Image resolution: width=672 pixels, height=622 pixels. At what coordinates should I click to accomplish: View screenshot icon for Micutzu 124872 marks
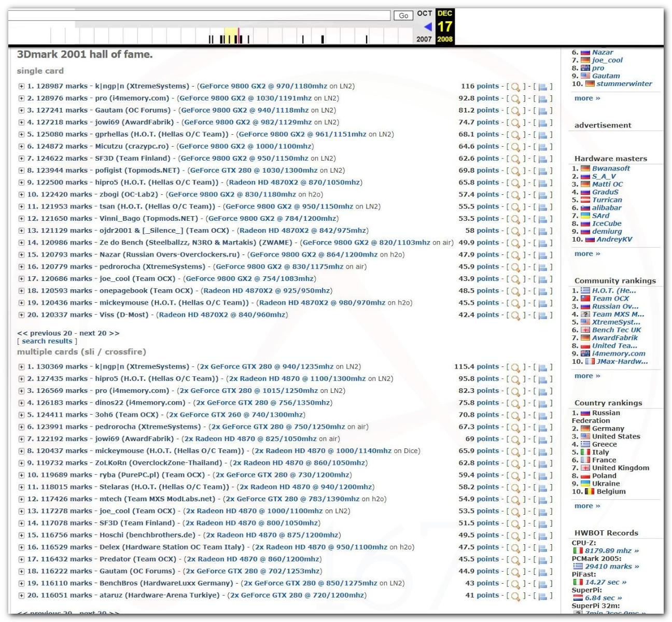[x=543, y=147]
